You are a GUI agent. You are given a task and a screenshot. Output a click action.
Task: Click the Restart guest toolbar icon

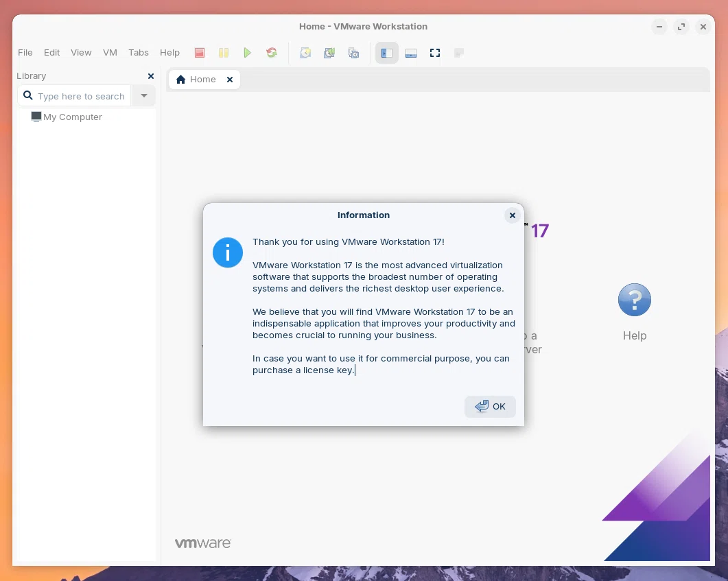272,53
